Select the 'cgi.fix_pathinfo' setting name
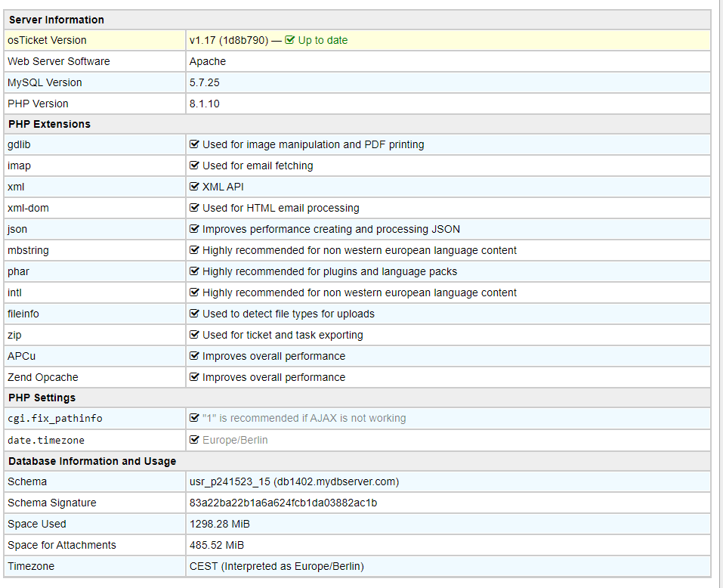The height and width of the screenshot is (588, 723). click(x=55, y=418)
